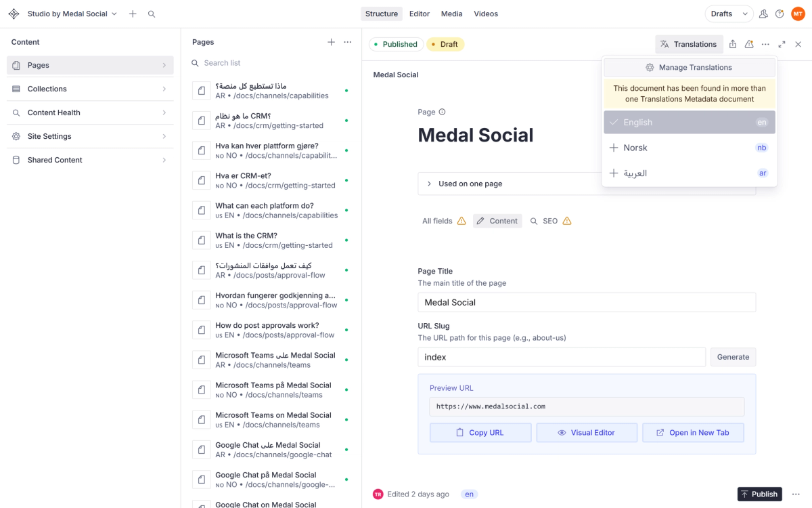Switch to the Structure tab
Viewport: 812px width, 508px height.
tap(382, 14)
